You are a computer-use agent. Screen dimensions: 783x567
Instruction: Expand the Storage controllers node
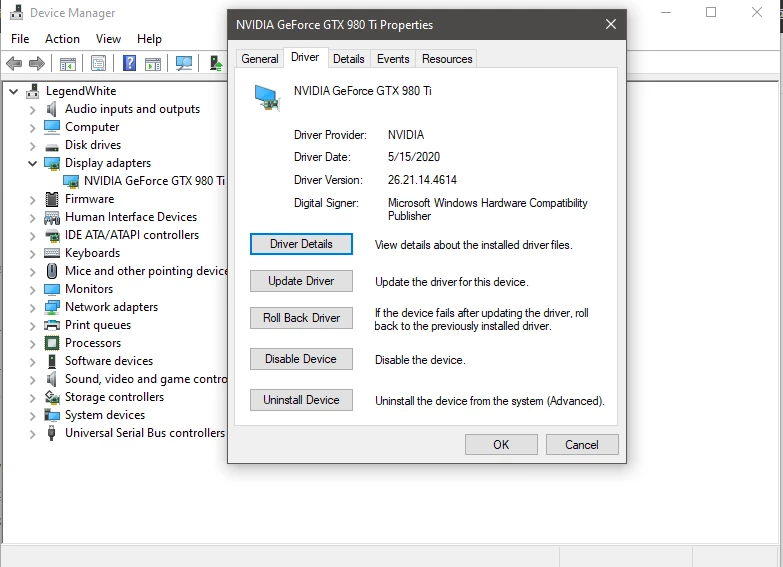tap(32, 398)
